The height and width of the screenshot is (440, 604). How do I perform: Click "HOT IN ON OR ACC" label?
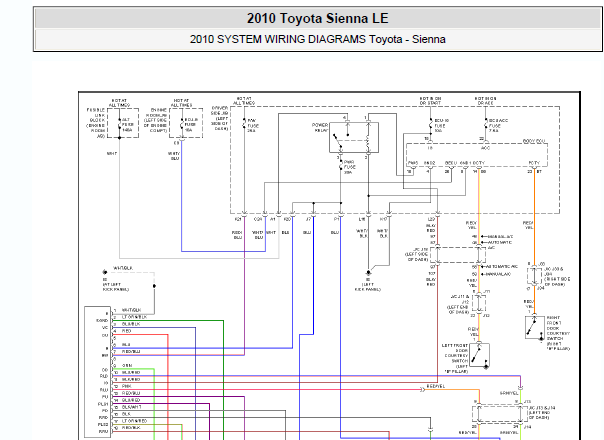pyautogui.click(x=485, y=101)
